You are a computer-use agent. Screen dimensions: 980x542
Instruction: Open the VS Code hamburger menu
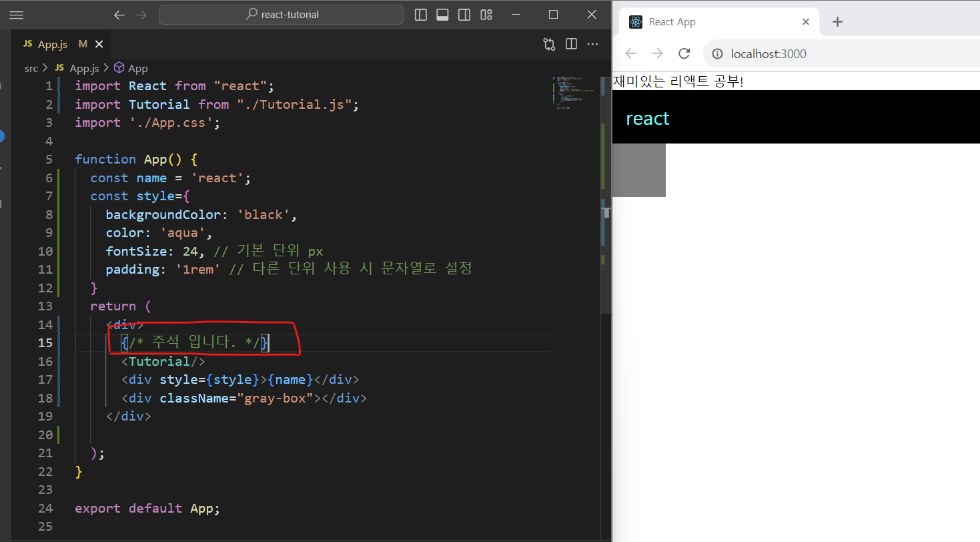point(17,15)
